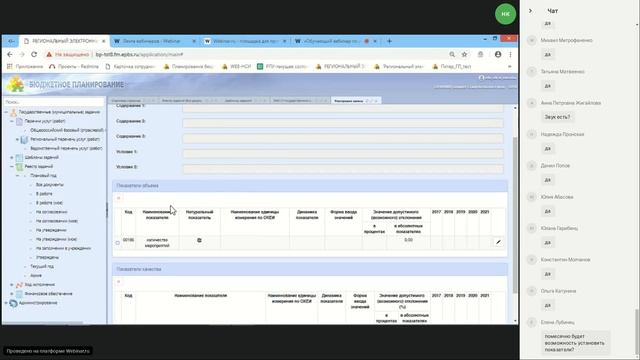This screenshot has width=640, height=360.
Task: Select 'Ведомственный перечень услуг (работ)' tree item
Action: pos(66,148)
